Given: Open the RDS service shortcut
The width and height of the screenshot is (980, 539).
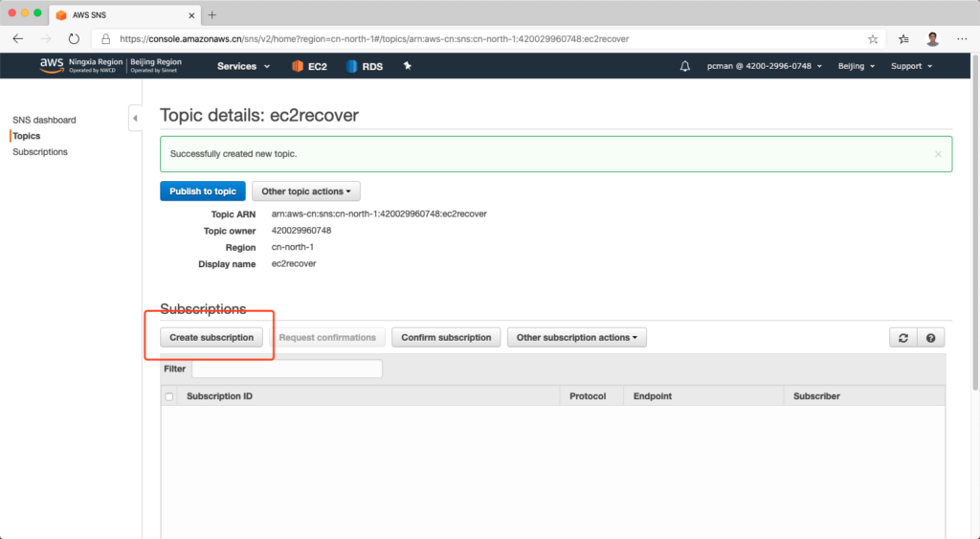Looking at the screenshot, I should tap(365, 66).
